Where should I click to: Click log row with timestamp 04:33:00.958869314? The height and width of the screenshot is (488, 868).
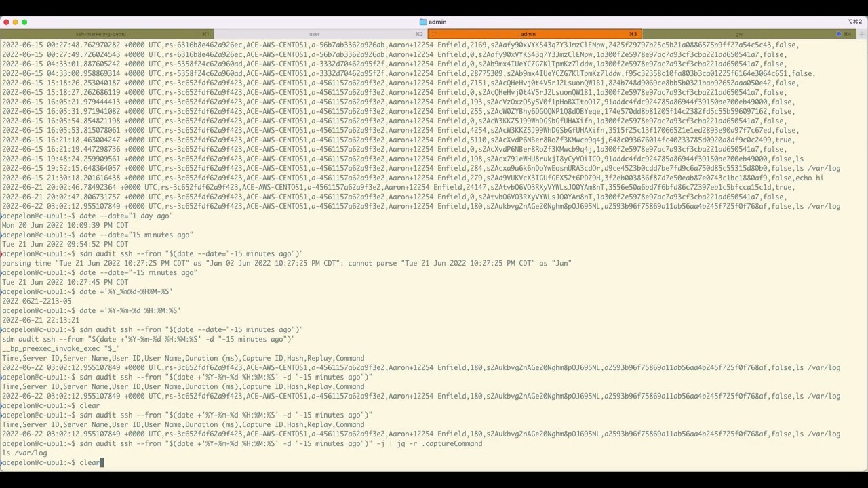point(408,73)
